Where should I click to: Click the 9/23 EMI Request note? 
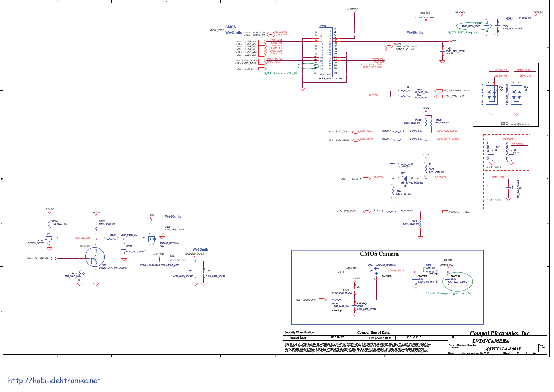pyautogui.click(x=464, y=32)
